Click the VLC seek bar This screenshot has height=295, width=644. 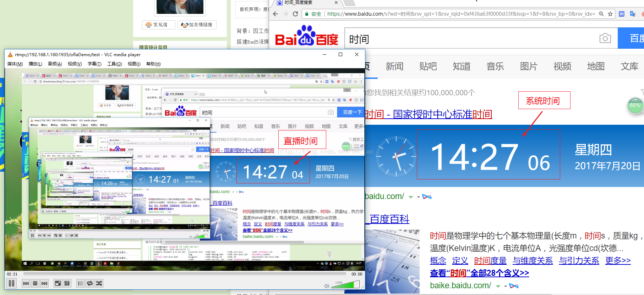pos(185,274)
